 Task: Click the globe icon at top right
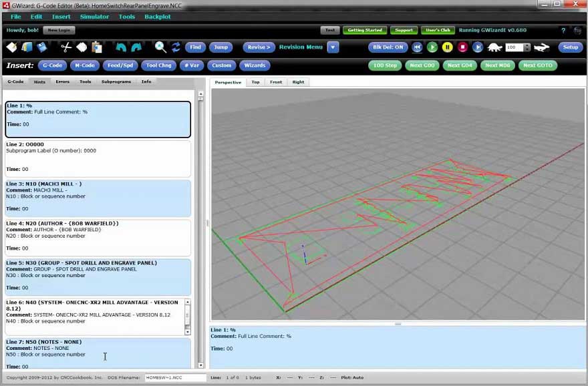coord(577,31)
